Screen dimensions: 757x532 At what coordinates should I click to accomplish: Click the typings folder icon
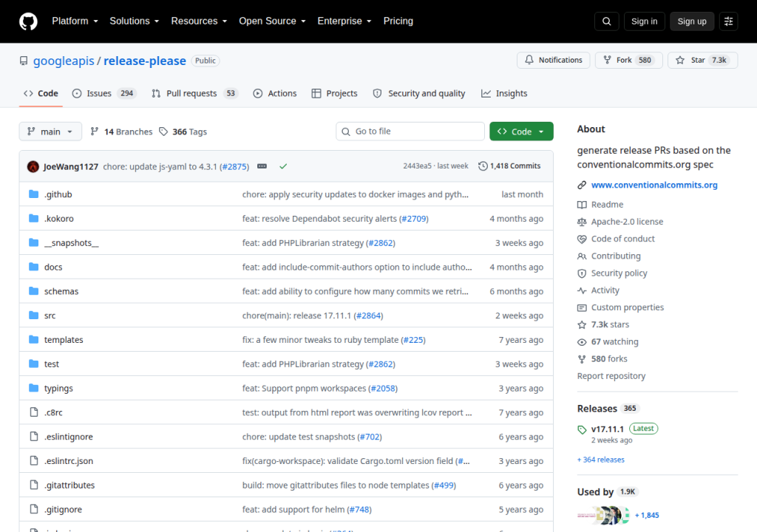[33, 388]
